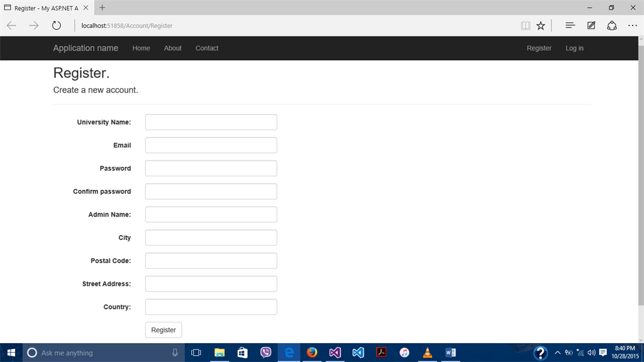Switch to Microsoft Edge taskbar icon
The image size is (644, 362).
(289, 353)
